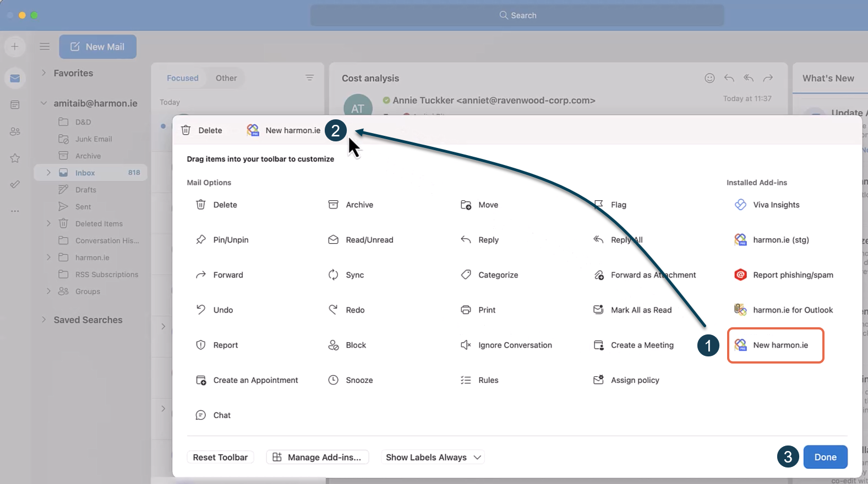
Task: Open the message list filter icon
Action: 309,78
